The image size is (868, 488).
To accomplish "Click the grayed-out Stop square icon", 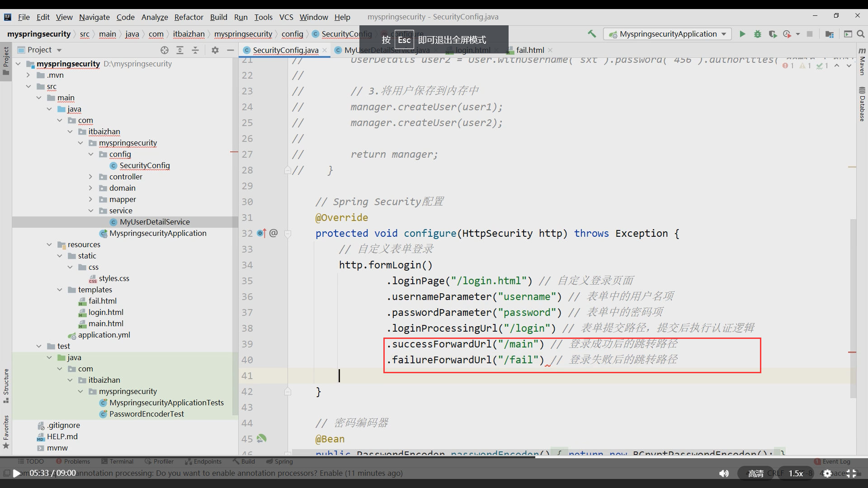I will [810, 34].
